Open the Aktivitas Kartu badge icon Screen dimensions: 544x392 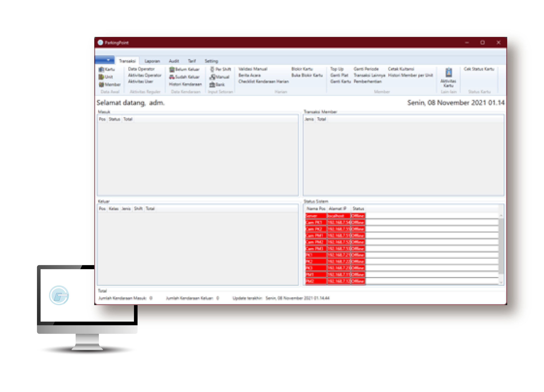point(449,72)
